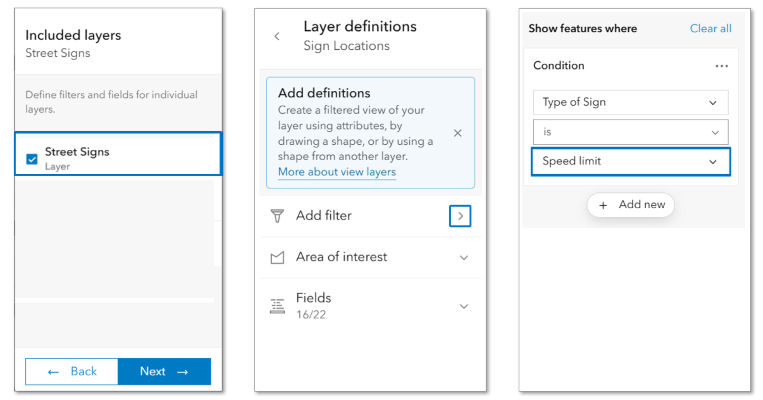Click the Next button
Image resolution: width=763 pixels, height=400 pixels.
click(164, 372)
